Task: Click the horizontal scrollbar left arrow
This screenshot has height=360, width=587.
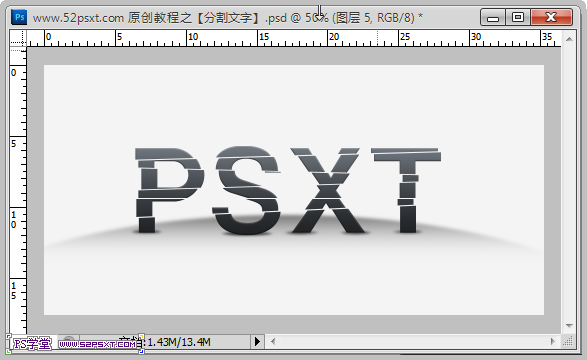Action: (x=273, y=342)
